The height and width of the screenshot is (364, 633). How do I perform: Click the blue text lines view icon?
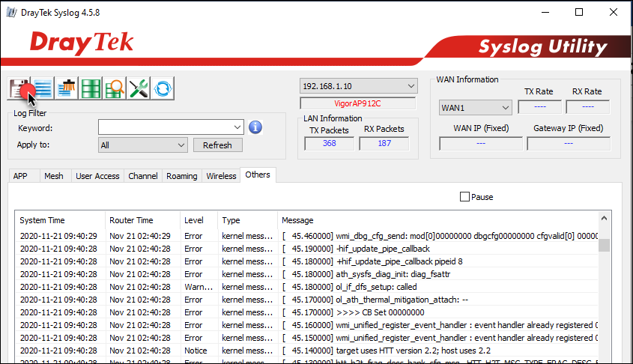click(x=43, y=88)
